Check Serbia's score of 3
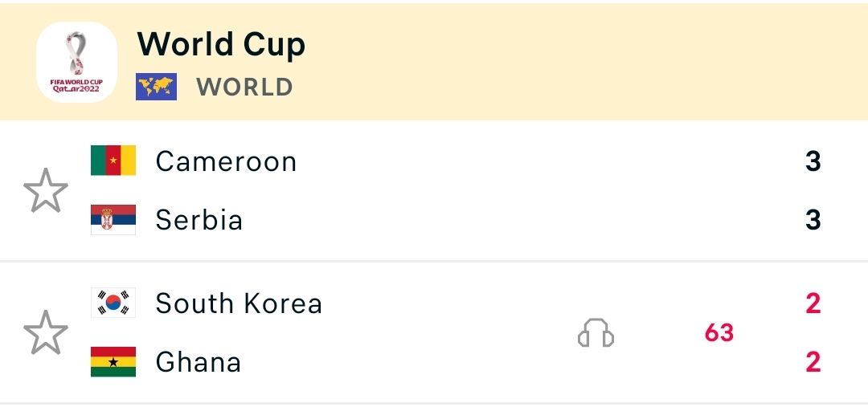Screen dimensions: 868x411 [x=813, y=220]
